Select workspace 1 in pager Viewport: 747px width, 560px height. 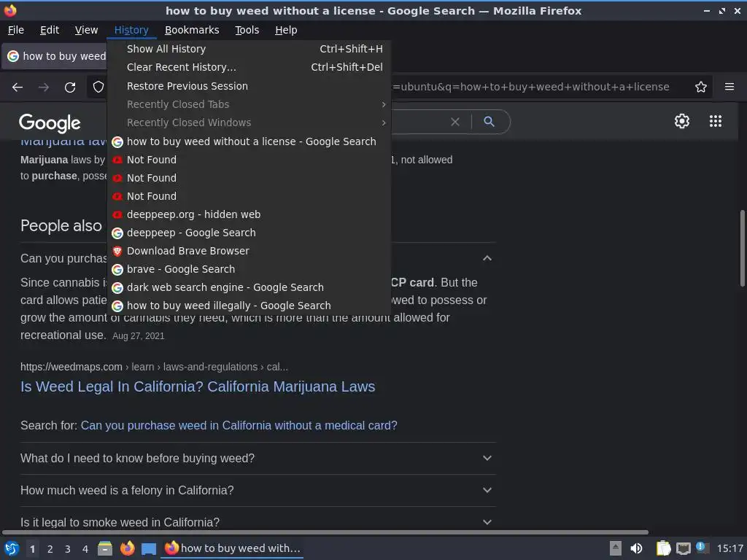coord(32,549)
